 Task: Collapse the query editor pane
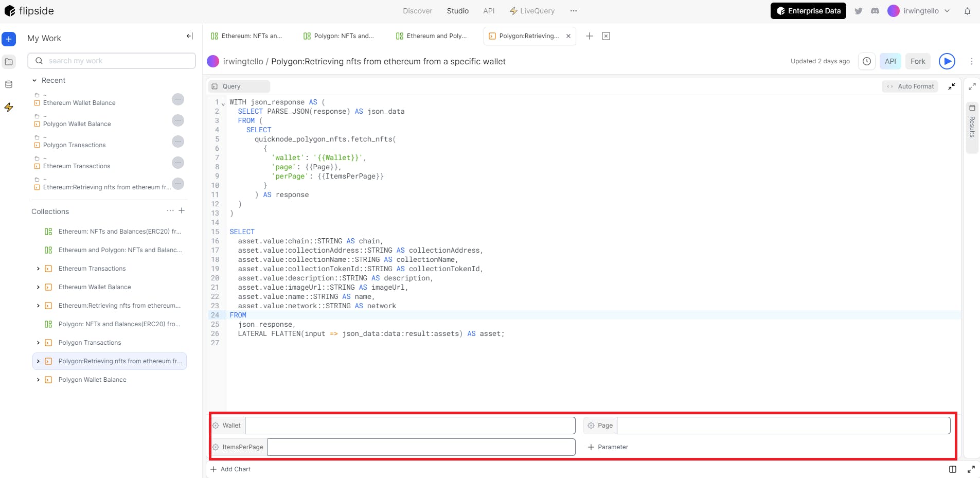952,86
